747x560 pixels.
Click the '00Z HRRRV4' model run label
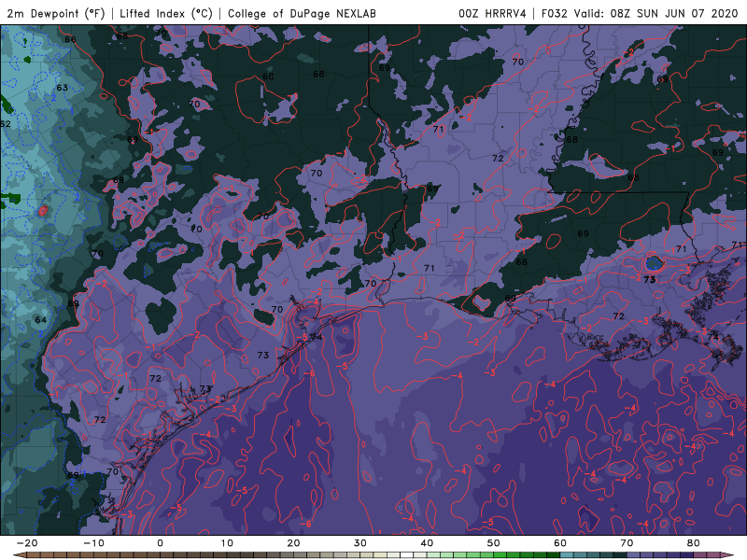click(492, 13)
